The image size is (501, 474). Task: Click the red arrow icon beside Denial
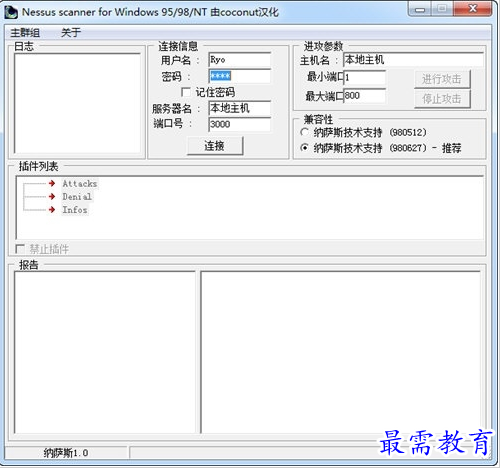click(52, 197)
